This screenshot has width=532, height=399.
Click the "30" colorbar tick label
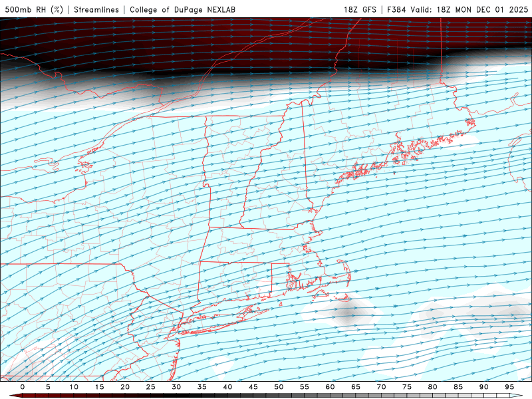click(176, 387)
